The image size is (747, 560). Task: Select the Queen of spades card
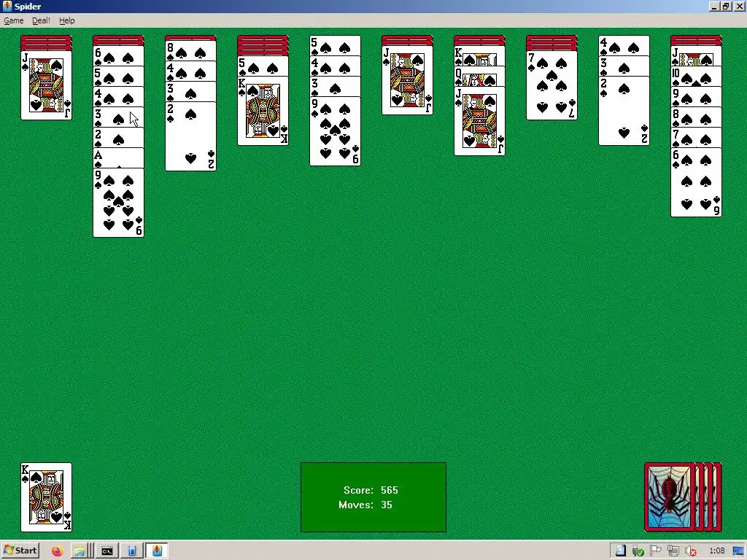[479, 76]
